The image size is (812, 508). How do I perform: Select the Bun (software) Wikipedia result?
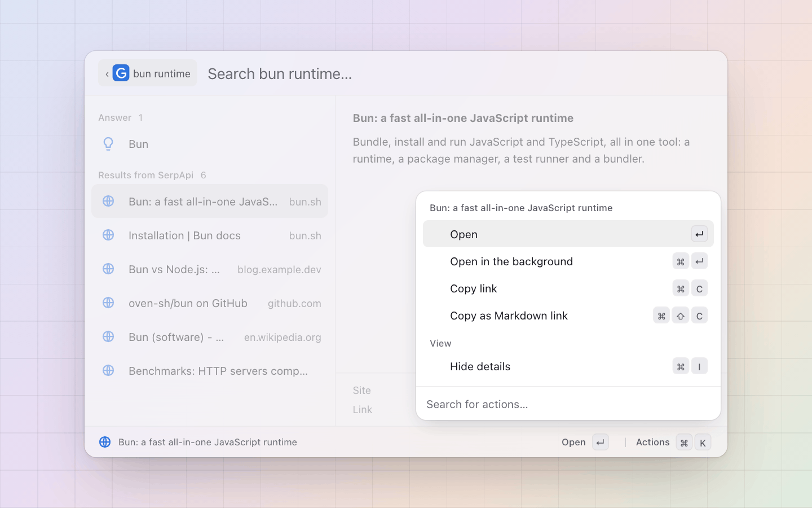pos(210,337)
